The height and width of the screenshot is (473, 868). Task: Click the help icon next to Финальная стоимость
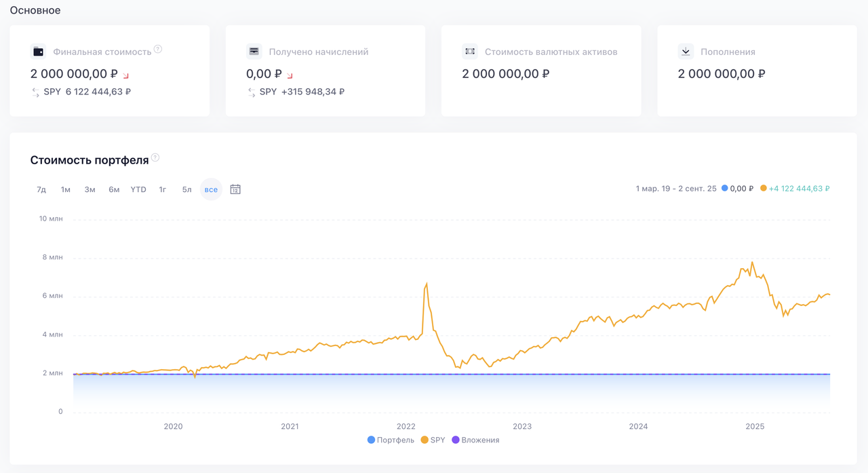coord(158,50)
